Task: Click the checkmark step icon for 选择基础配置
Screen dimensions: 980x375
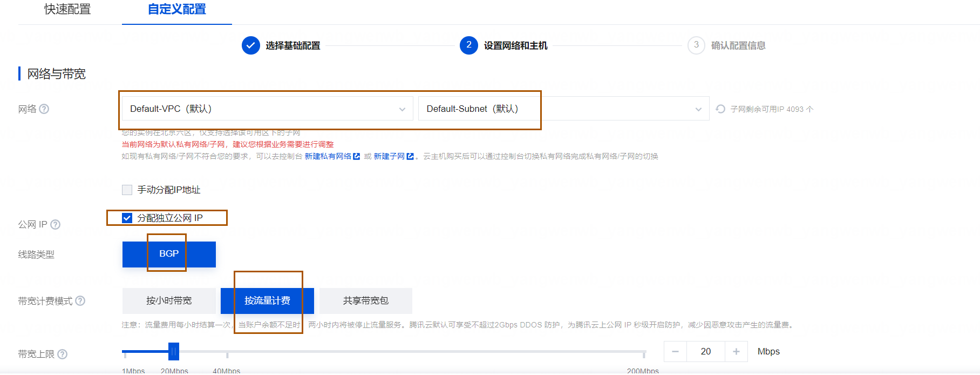Action: point(251,45)
